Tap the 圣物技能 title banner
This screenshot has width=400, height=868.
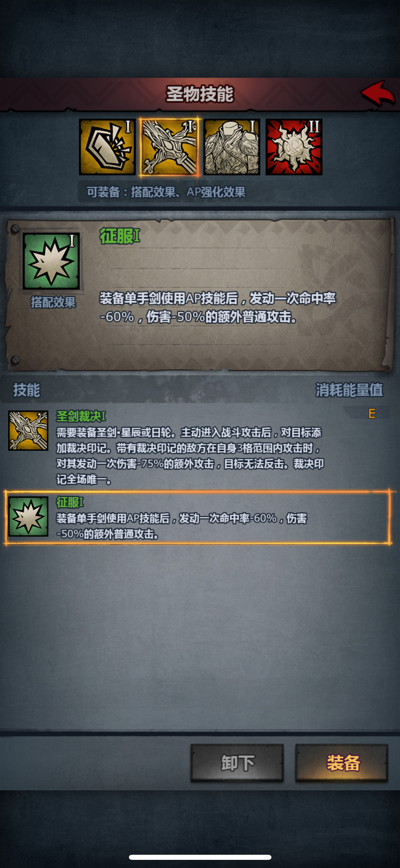click(x=199, y=94)
